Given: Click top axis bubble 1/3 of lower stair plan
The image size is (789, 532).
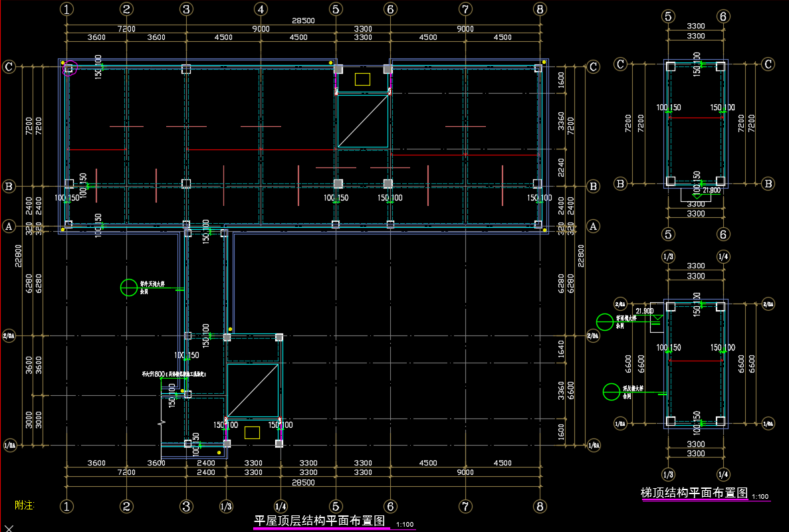Looking at the screenshot, I should pyautogui.click(x=668, y=257).
